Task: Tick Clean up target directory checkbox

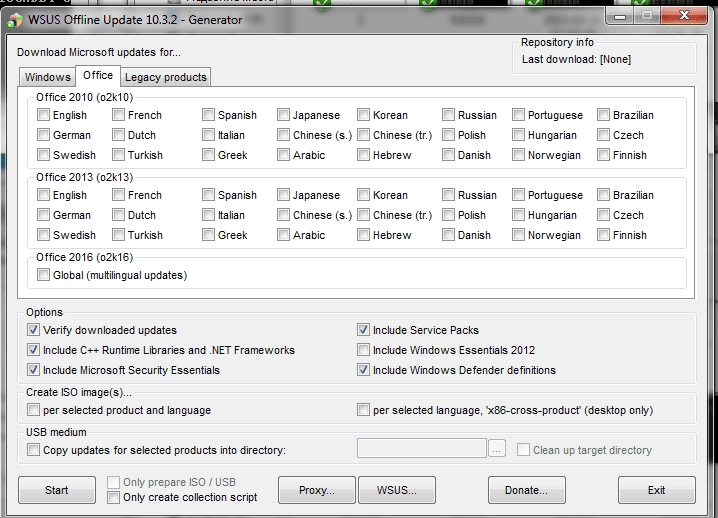Action: click(523, 450)
